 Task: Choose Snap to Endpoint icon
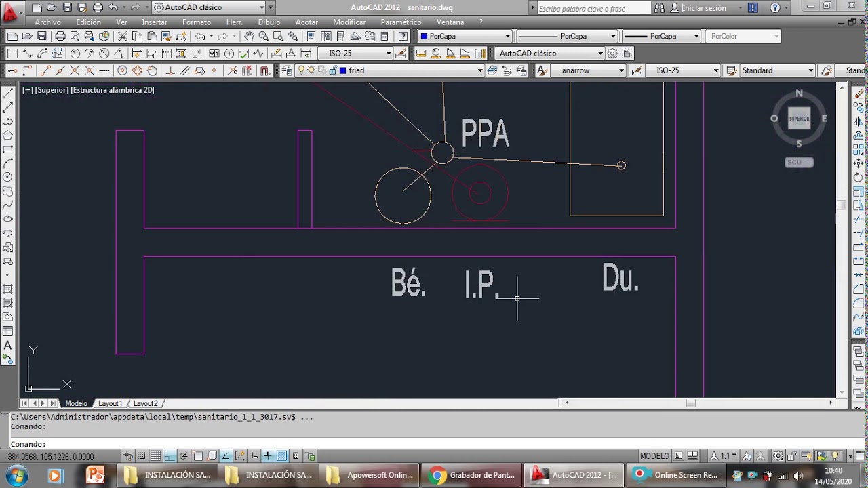(x=45, y=70)
